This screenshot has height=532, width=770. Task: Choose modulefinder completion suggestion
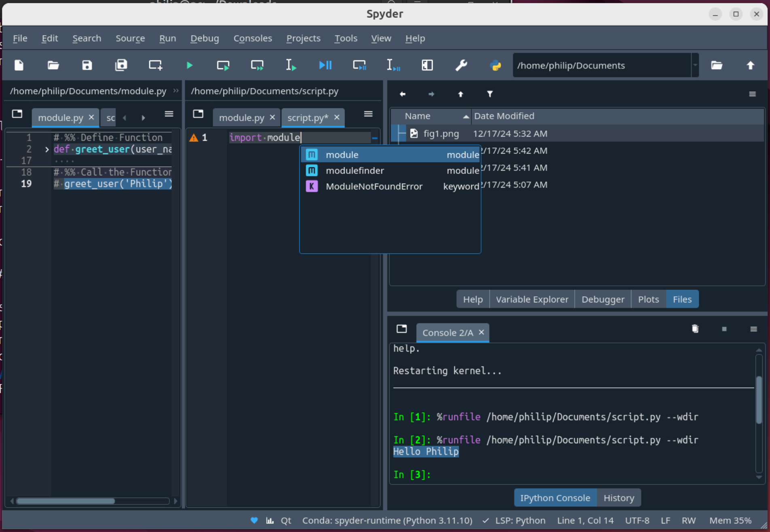390,171
